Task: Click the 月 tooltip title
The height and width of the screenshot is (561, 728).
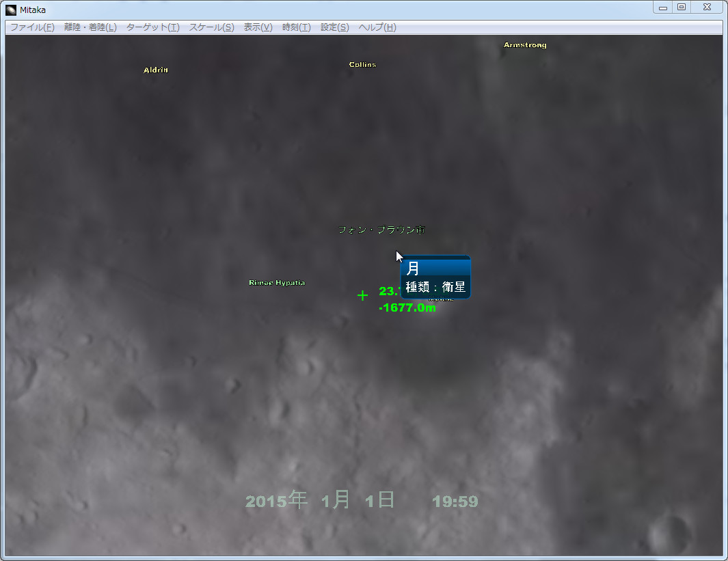Action: point(412,269)
